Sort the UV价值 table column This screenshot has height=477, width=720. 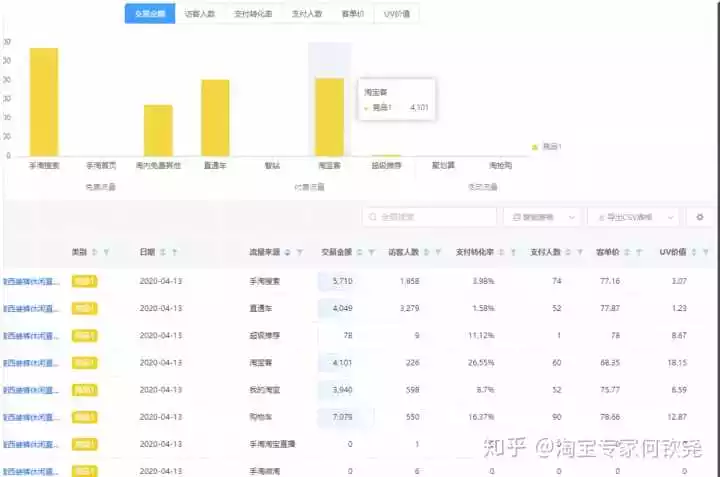(694, 252)
